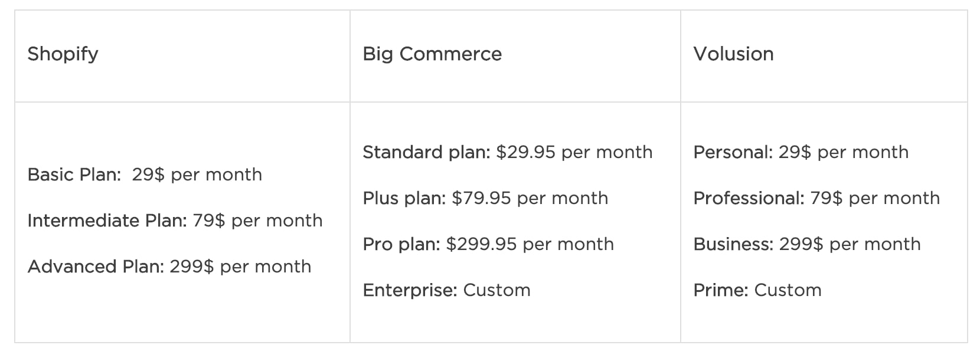Image resolution: width=980 pixels, height=355 pixels.
Task: Click the "Custom" text beside Prime
Action: click(x=788, y=291)
